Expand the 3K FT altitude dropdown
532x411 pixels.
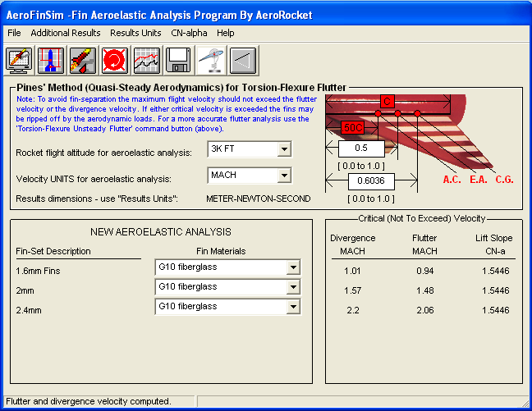(284, 148)
